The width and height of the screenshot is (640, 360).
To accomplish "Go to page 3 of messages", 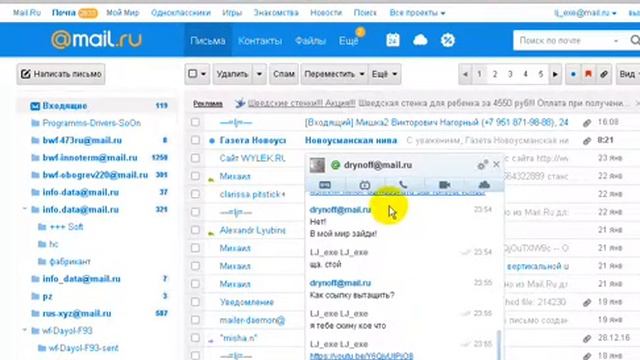I will pyautogui.click(x=510, y=74).
